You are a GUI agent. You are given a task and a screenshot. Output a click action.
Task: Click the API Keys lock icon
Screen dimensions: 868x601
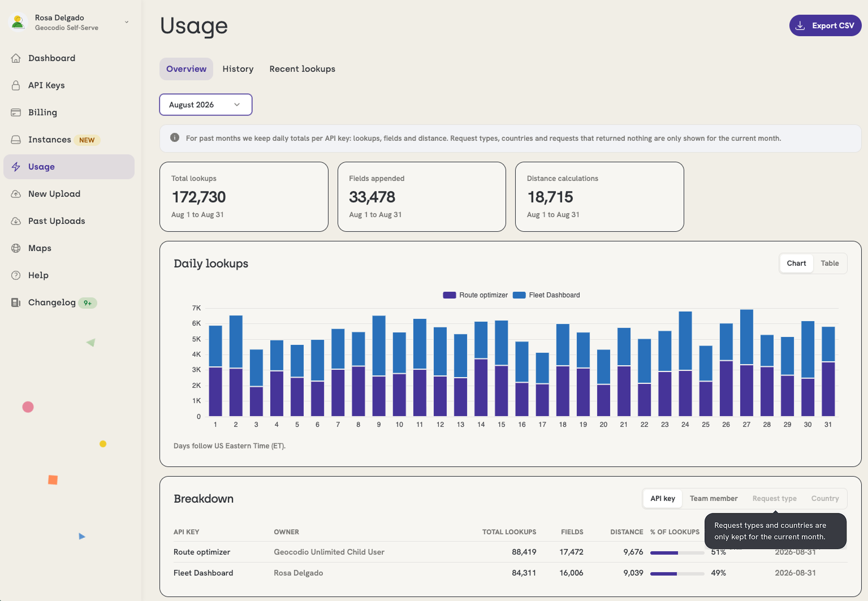pos(16,85)
